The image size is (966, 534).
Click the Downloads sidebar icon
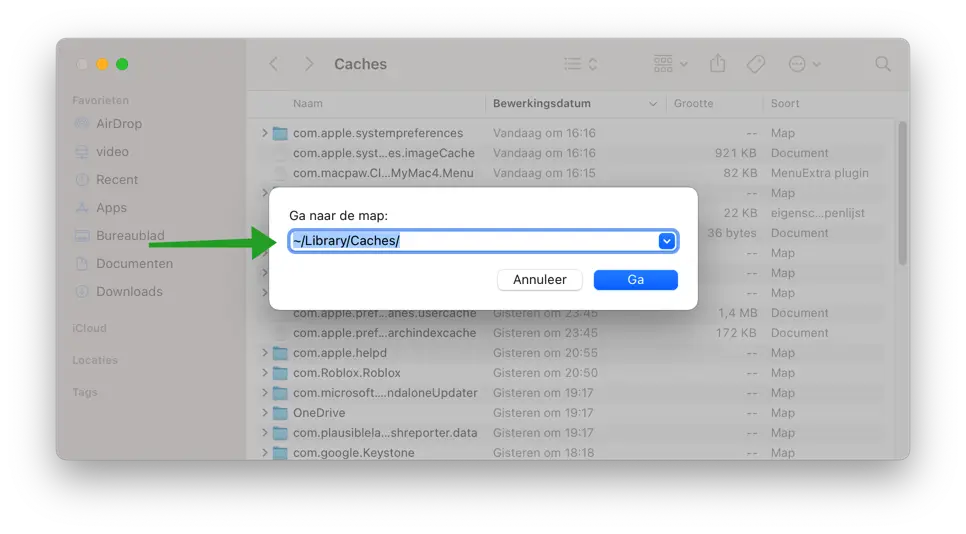pos(81,291)
